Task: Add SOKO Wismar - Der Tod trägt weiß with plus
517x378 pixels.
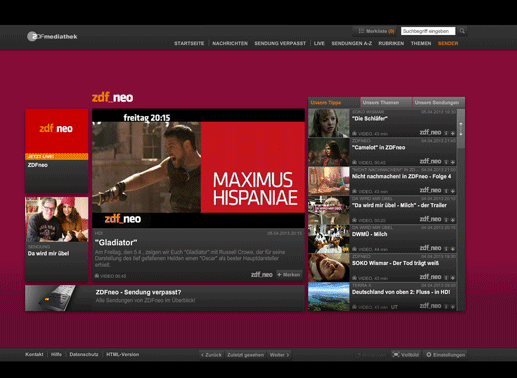Action: click(x=453, y=278)
